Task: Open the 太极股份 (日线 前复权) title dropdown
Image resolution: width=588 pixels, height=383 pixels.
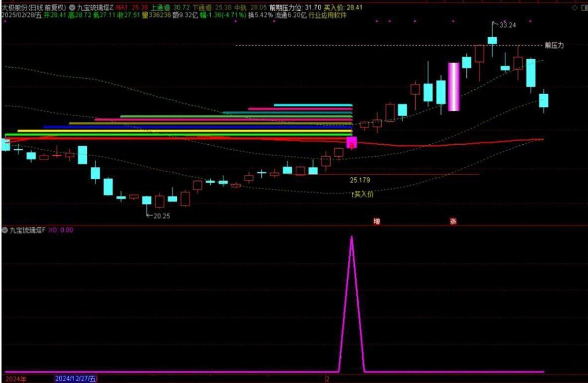Action: tap(33, 7)
